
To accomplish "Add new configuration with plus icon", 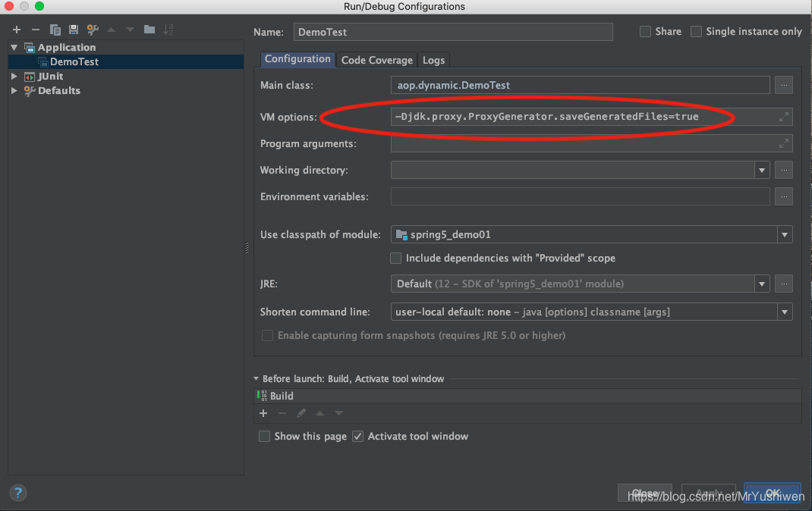I will (17, 30).
